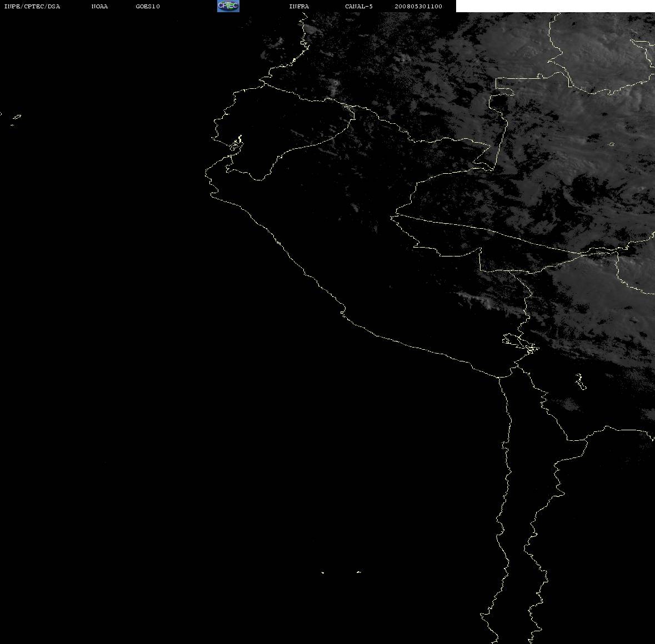Image resolution: width=655 pixels, height=644 pixels.
Task: Click the left small island dot near bottom
Action: [x=323, y=572]
